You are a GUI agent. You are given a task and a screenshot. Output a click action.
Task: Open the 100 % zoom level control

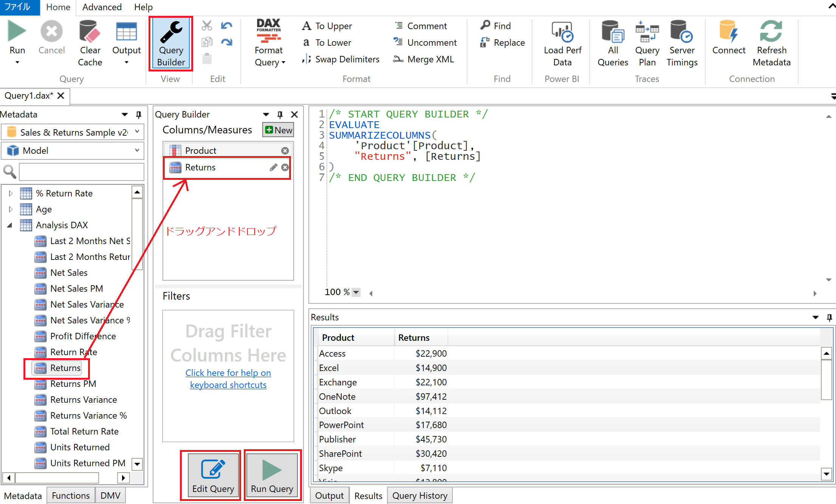point(356,292)
